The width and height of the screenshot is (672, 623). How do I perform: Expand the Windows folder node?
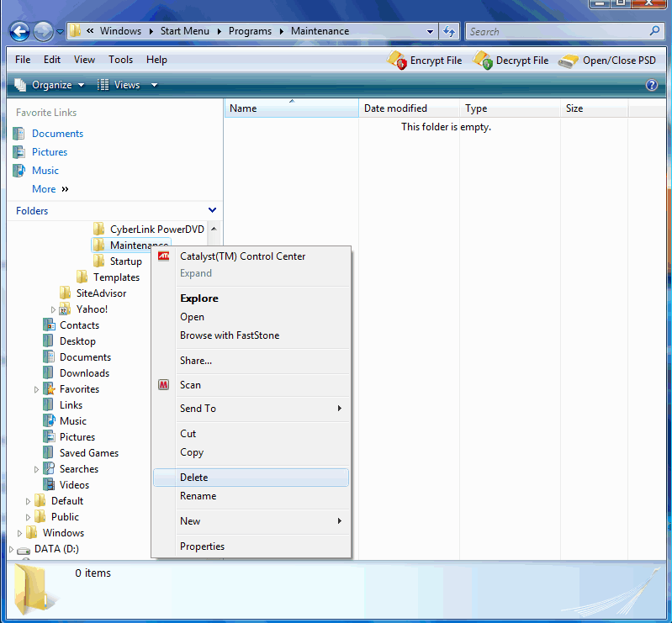tap(19, 533)
